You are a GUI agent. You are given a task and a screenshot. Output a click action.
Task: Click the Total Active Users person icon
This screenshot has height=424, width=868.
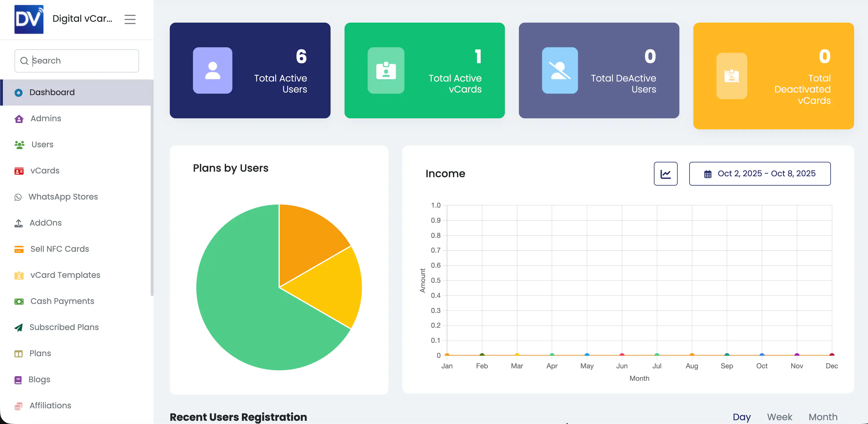click(x=212, y=70)
